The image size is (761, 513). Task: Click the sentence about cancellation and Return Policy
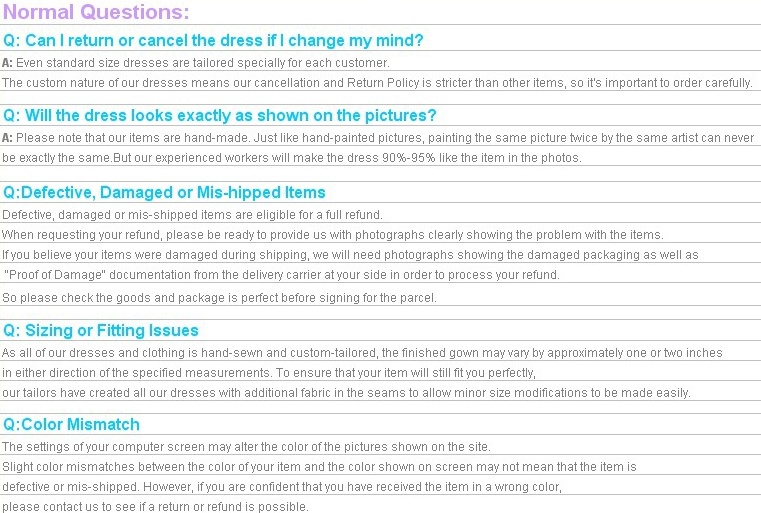377,83
